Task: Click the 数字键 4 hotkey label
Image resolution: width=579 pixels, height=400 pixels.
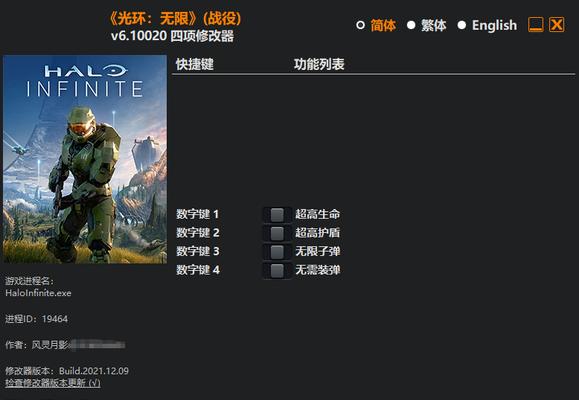Action: tap(198, 270)
